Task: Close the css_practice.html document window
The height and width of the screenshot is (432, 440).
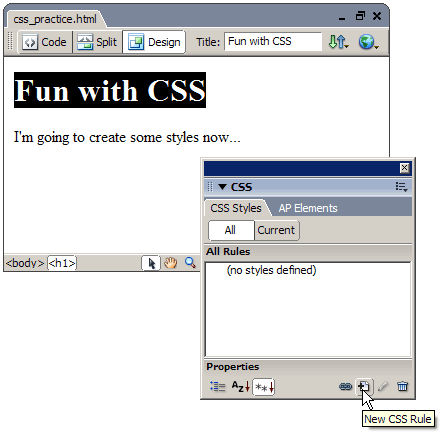Action: point(377,16)
